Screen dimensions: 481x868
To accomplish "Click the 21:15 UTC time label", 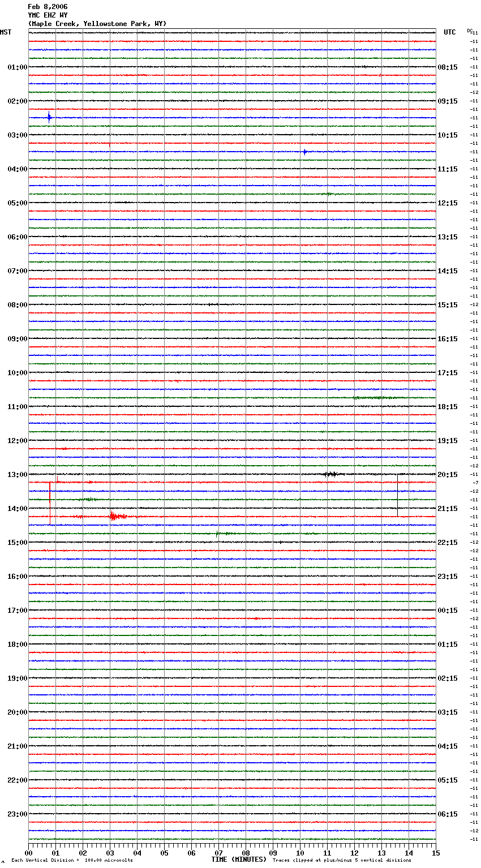I will 448,509.
